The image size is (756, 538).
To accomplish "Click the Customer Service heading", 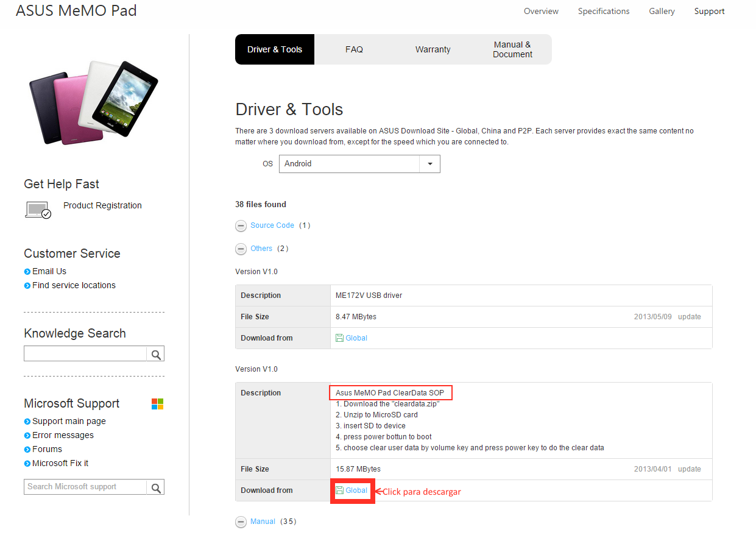I will tap(72, 253).
